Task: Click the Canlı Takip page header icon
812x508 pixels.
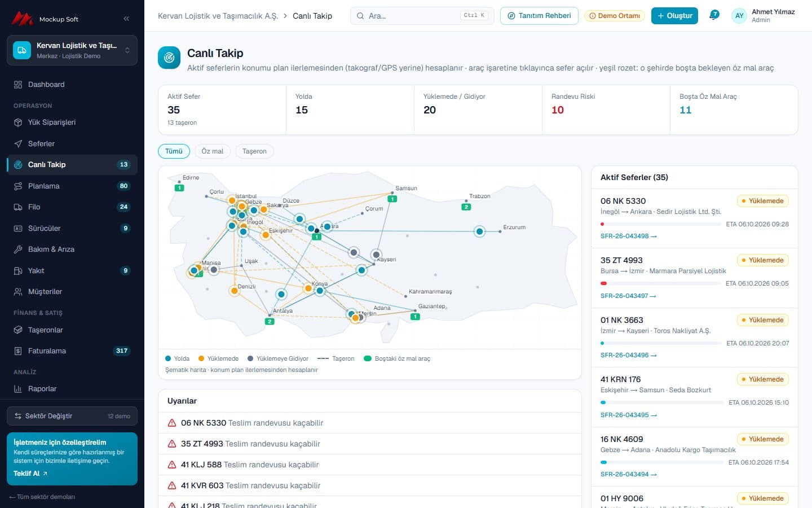Action: [x=169, y=58]
